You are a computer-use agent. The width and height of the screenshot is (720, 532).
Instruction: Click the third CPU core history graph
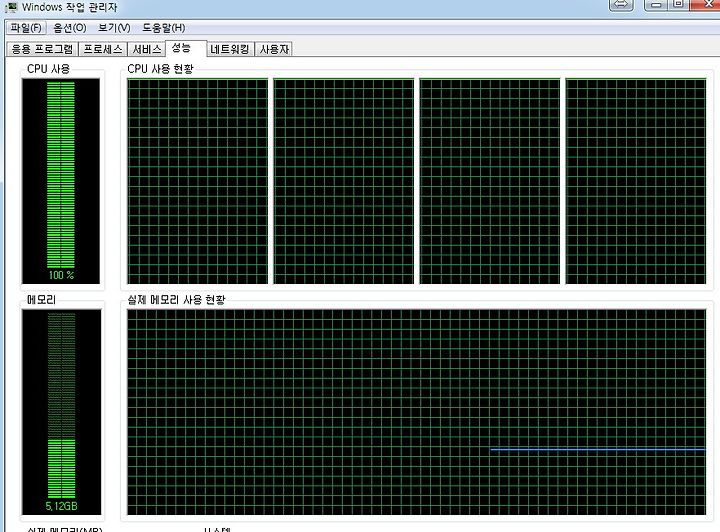coord(489,181)
